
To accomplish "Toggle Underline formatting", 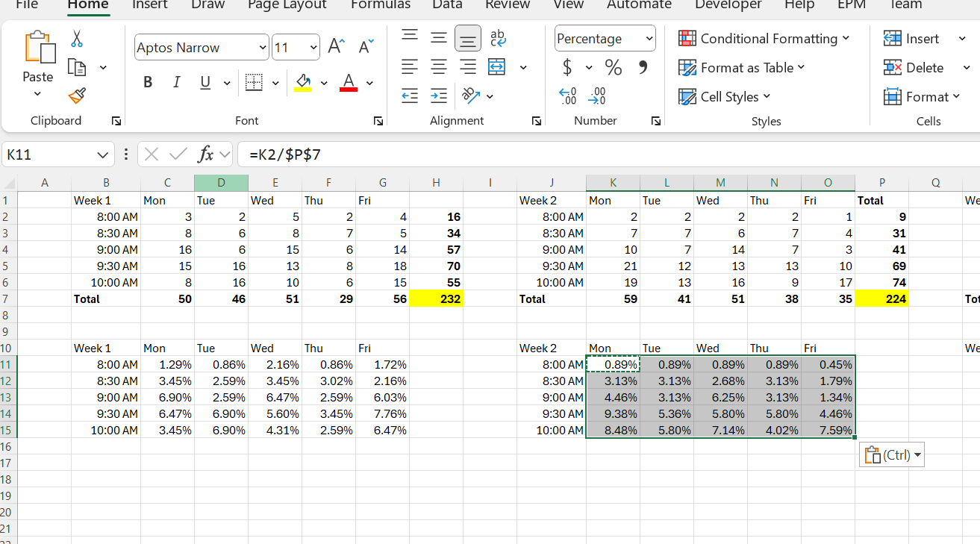I will (x=205, y=82).
